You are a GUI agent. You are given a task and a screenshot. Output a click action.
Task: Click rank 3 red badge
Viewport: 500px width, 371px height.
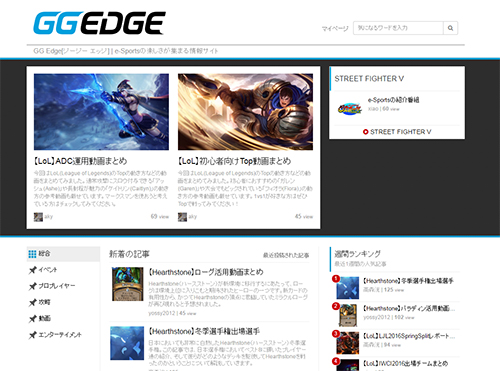pyautogui.click(x=336, y=334)
